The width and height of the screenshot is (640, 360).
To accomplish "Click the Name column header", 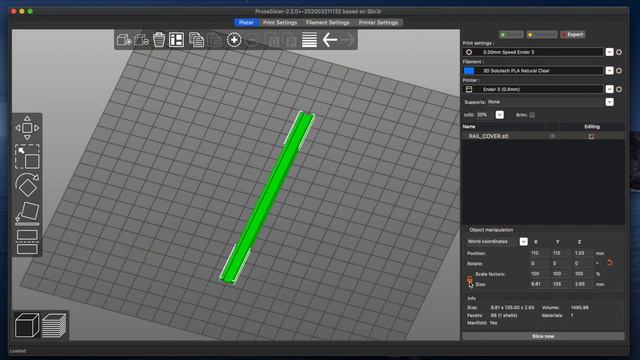I will tap(469, 127).
